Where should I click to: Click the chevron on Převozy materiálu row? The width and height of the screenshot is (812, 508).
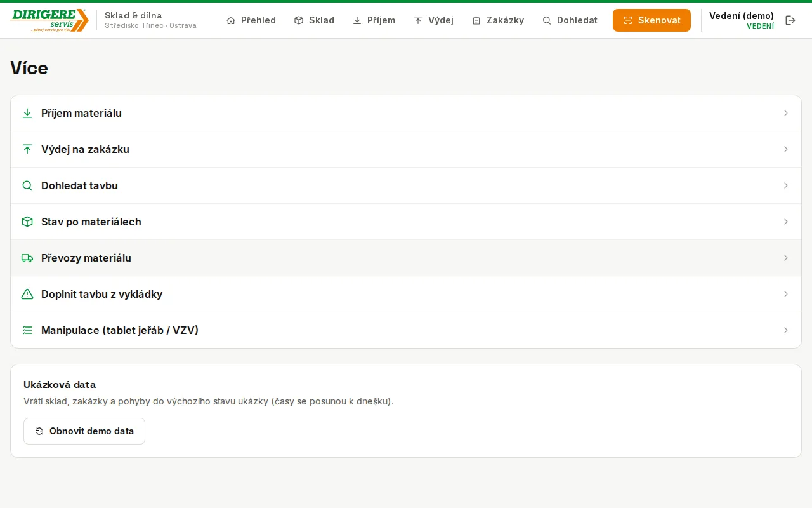[x=786, y=258]
